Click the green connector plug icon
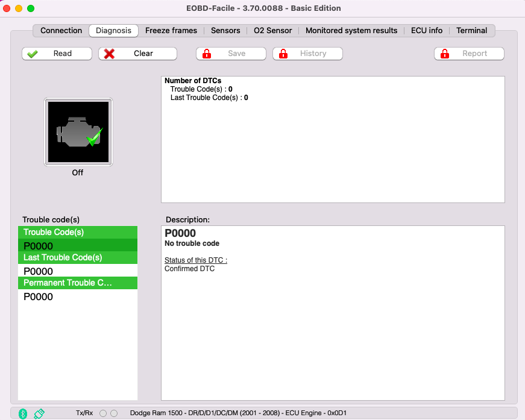 tap(39, 413)
